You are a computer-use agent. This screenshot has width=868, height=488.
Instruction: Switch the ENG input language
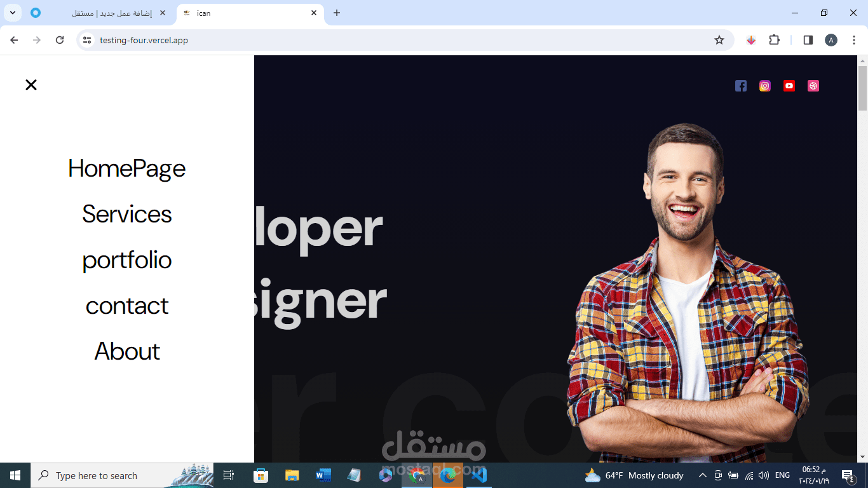click(782, 475)
